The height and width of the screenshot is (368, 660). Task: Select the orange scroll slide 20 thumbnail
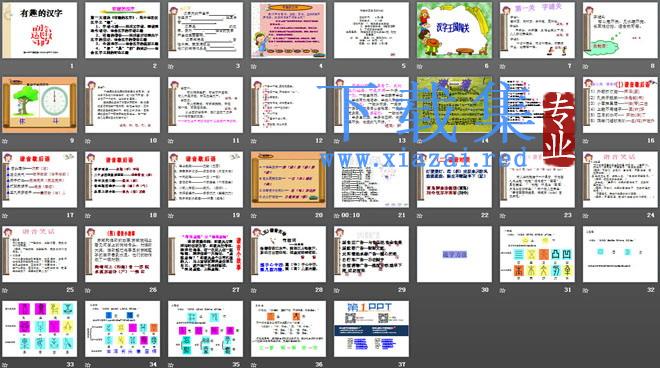[288, 179]
